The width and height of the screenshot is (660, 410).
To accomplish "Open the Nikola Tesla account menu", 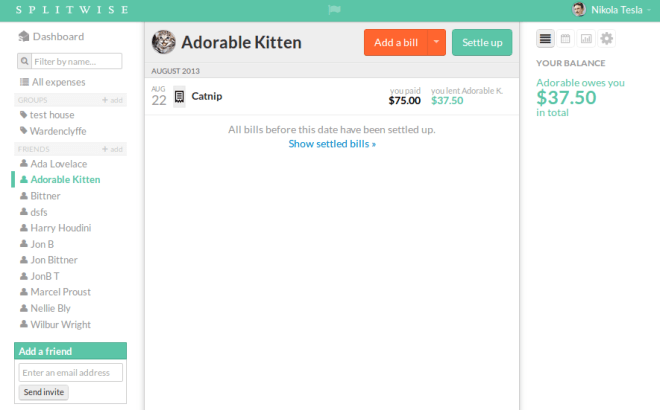I will pyautogui.click(x=620, y=10).
